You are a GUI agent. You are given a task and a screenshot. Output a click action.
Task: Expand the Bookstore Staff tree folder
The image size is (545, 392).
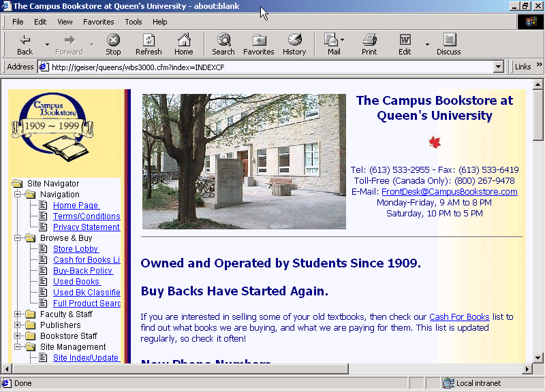17,336
